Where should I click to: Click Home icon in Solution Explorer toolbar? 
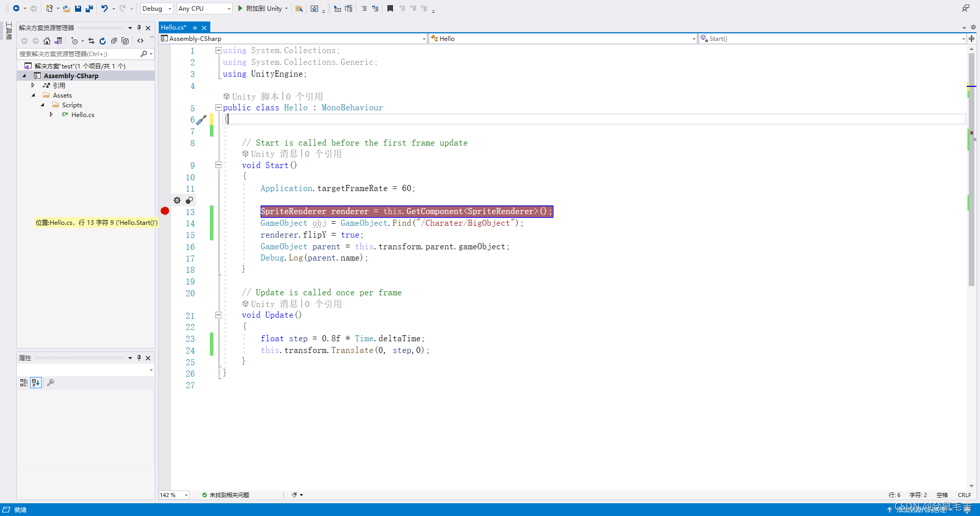[47, 41]
